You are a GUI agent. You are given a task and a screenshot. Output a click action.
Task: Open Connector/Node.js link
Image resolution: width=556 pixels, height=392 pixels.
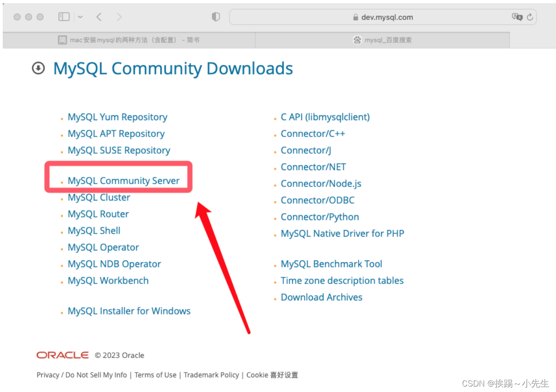point(321,184)
